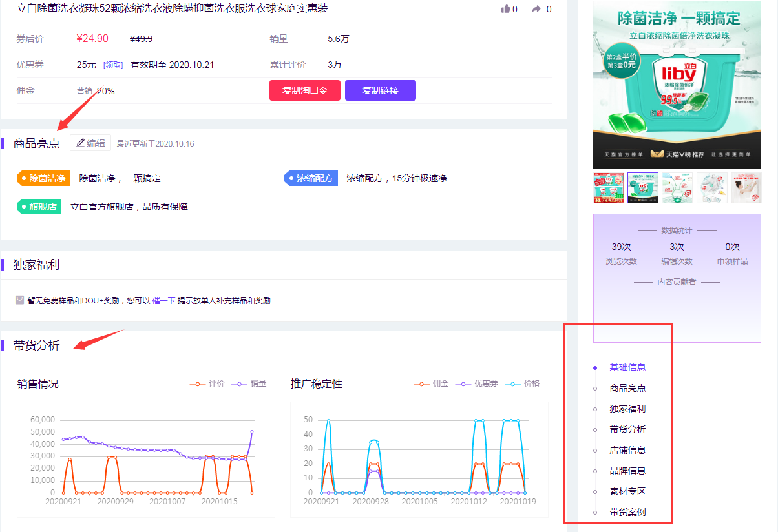The image size is (778, 532).
Task: Select the last product thumbnail image
Action: [x=746, y=188]
